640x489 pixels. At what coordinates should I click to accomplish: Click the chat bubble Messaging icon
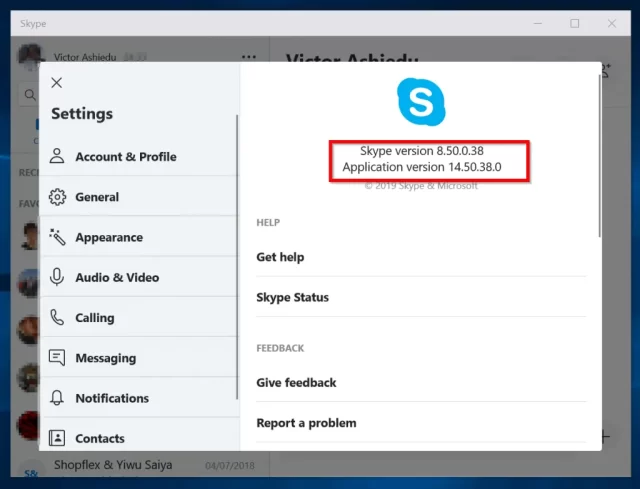57,358
